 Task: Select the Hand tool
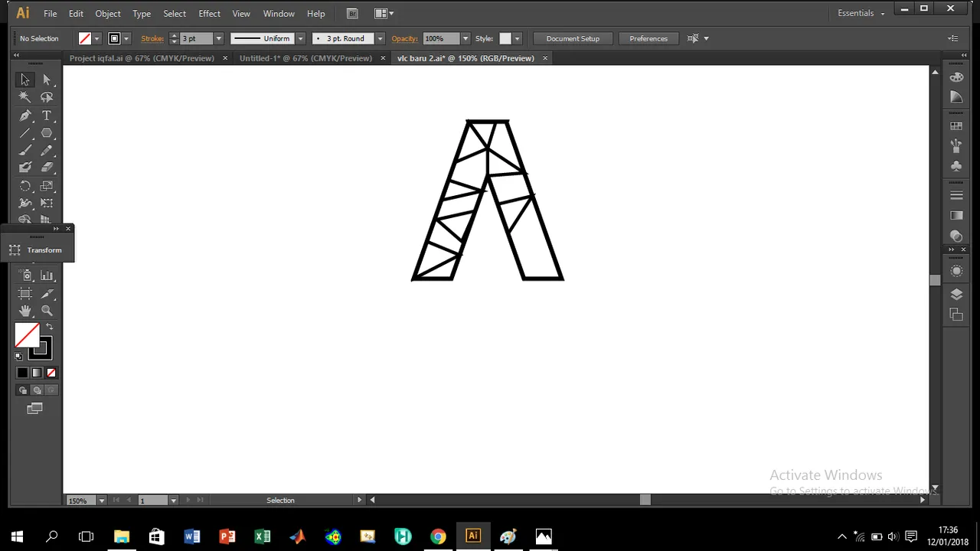(x=24, y=311)
